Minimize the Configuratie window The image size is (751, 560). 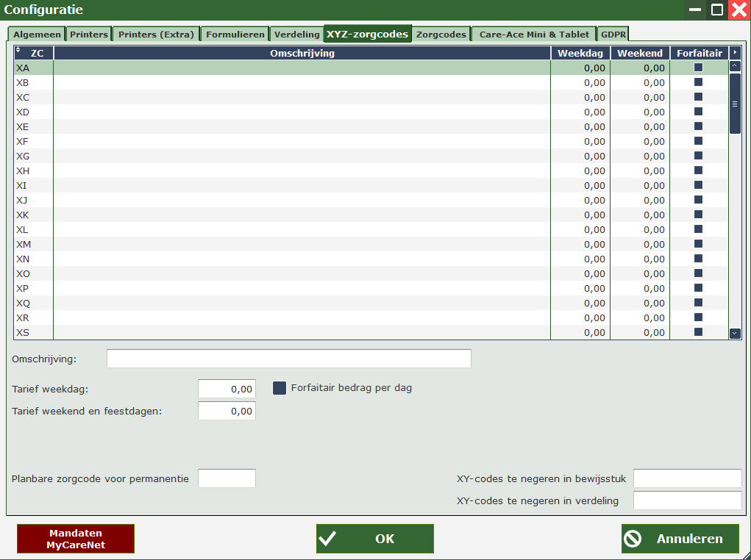click(x=695, y=10)
